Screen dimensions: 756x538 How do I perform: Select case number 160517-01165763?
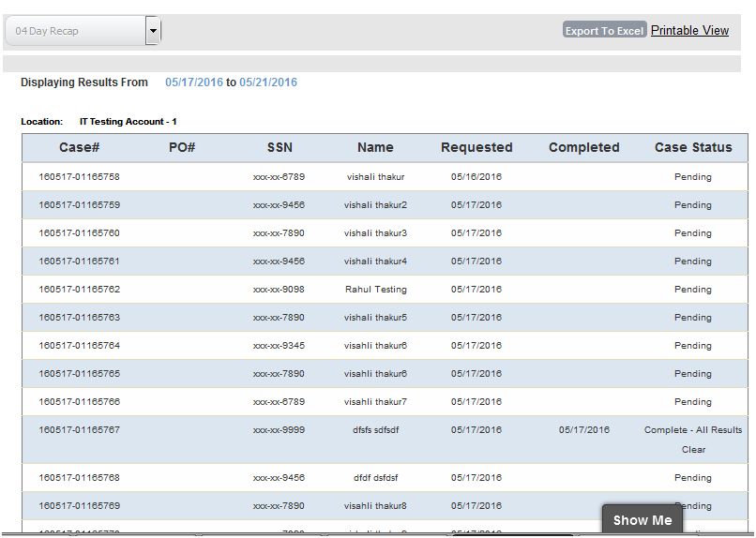(x=79, y=318)
